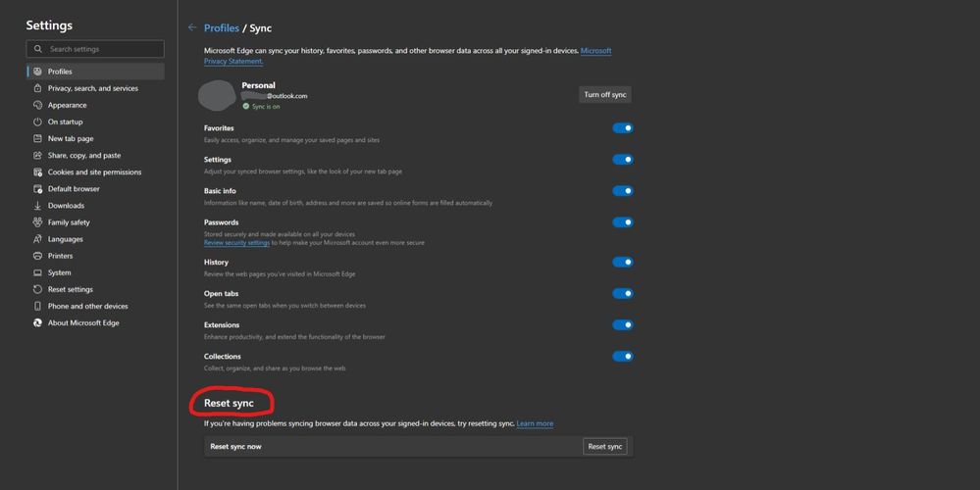Toggle the Collections sync switch
Screen dimensions: 980x490
pyautogui.click(x=623, y=357)
